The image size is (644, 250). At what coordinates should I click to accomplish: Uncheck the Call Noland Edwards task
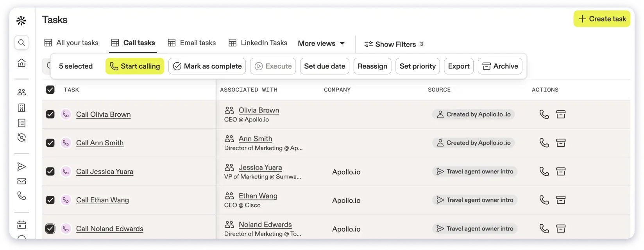50,229
